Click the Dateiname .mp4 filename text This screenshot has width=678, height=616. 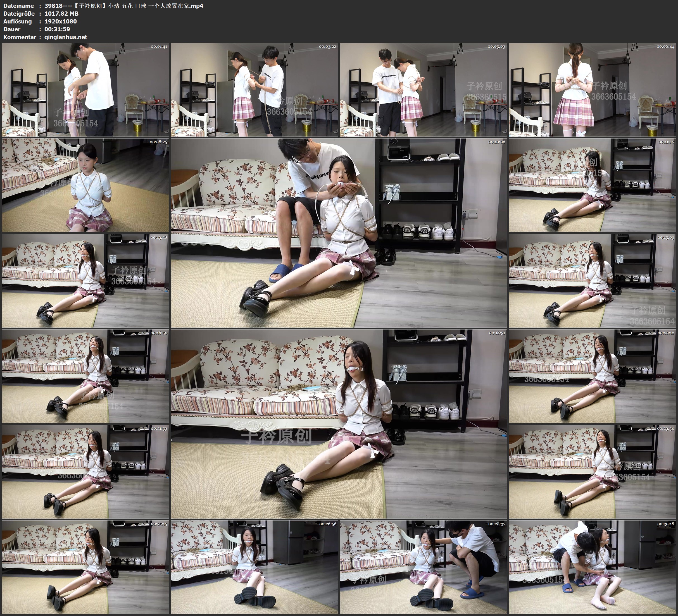click(124, 6)
